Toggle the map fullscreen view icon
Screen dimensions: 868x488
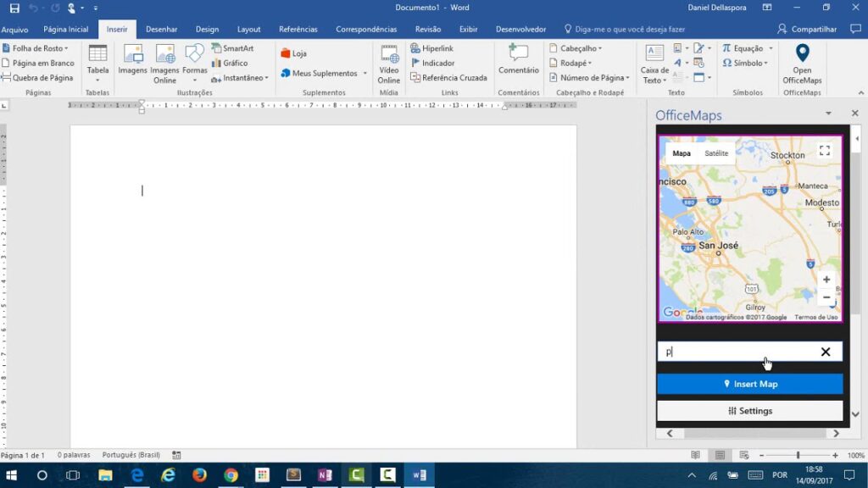click(x=824, y=151)
